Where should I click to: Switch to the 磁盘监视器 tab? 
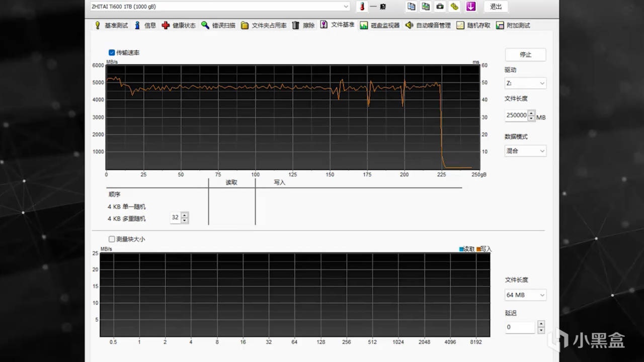click(380, 25)
